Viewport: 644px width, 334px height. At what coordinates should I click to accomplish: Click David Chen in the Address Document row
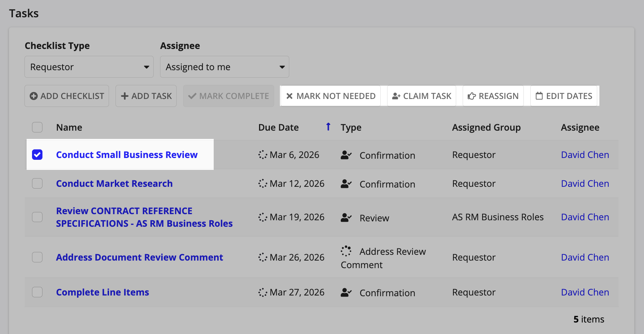(585, 257)
